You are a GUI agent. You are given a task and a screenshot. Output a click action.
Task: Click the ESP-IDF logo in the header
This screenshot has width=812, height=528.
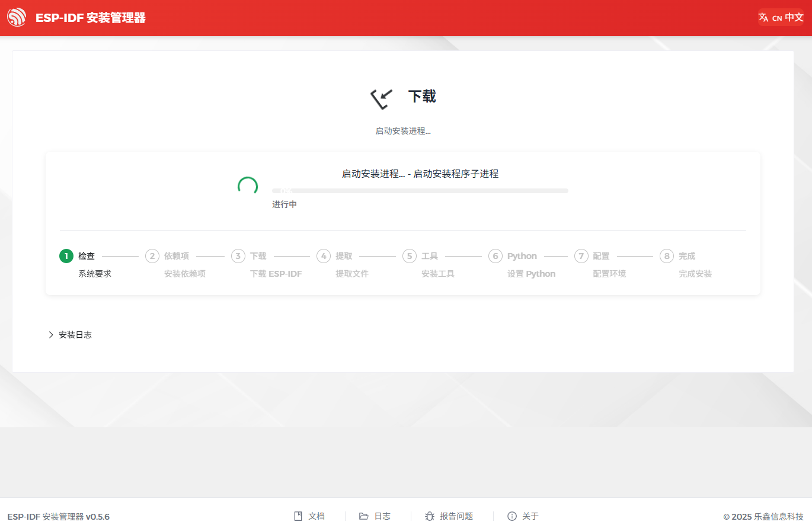(x=16, y=17)
